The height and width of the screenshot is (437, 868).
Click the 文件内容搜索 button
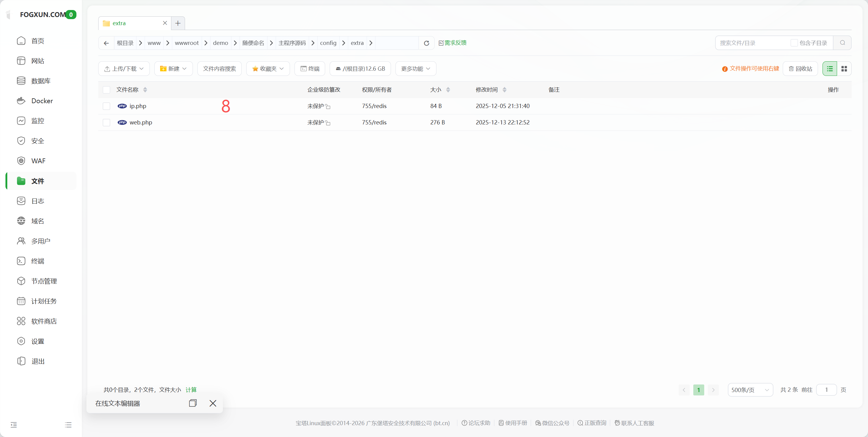(x=219, y=69)
